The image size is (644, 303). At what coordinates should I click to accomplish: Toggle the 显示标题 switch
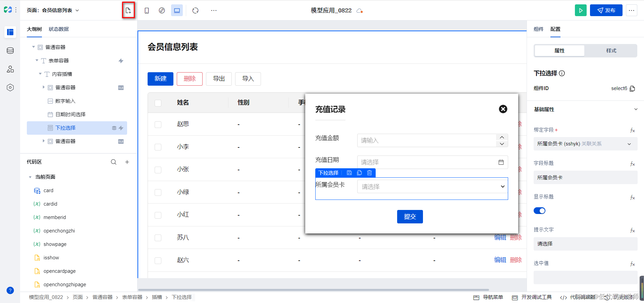click(540, 211)
